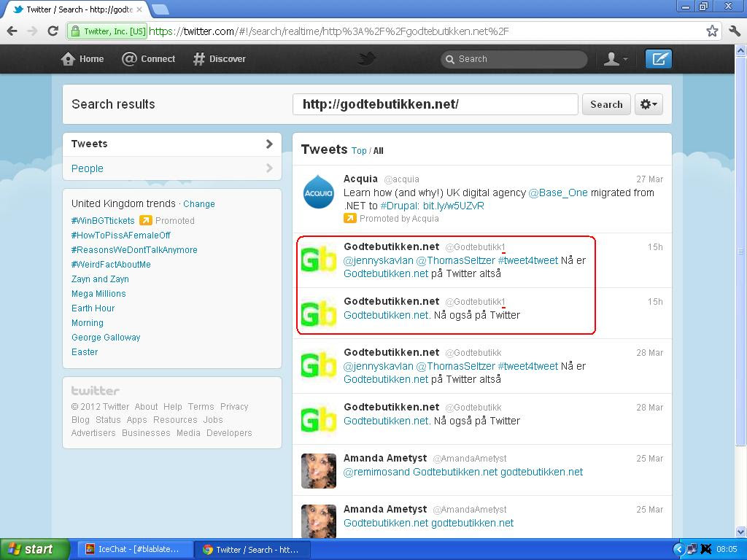
Task: Open the Easter trend
Action: [x=85, y=352]
